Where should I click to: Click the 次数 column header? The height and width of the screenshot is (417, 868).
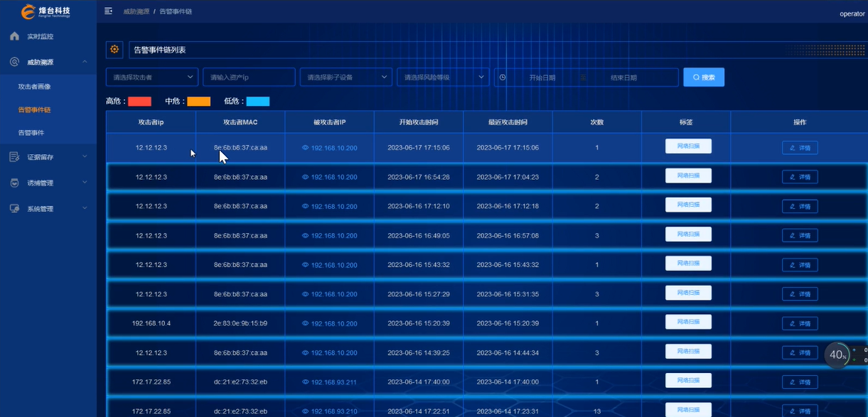click(x=597, y=122)
